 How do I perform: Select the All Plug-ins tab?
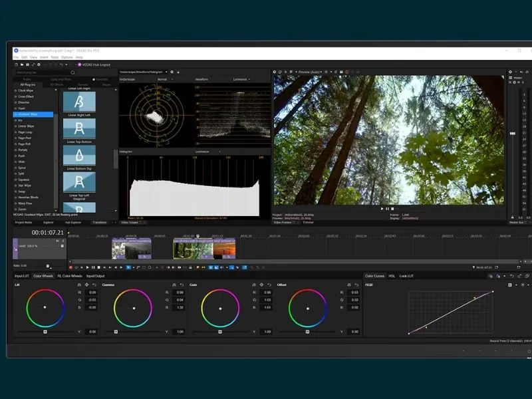pos(28,84)
